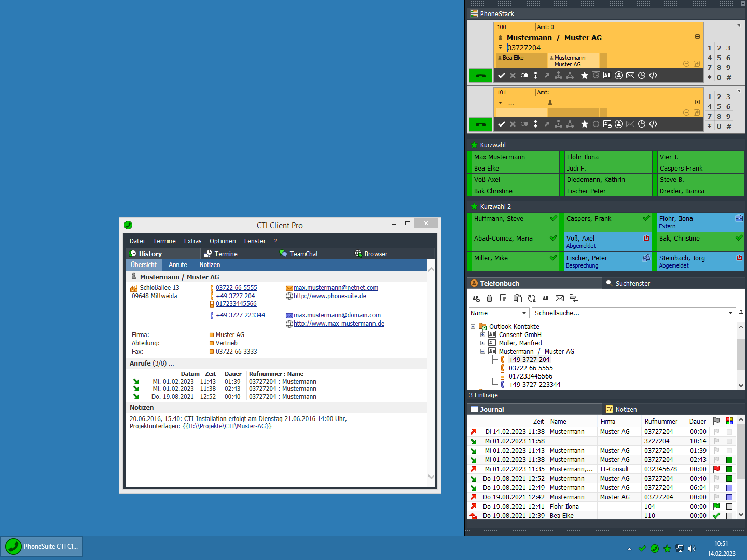Open max.mustermann@netnet.com email link
The width and height of the screenshot is (747, 560).
pos(336,288)
